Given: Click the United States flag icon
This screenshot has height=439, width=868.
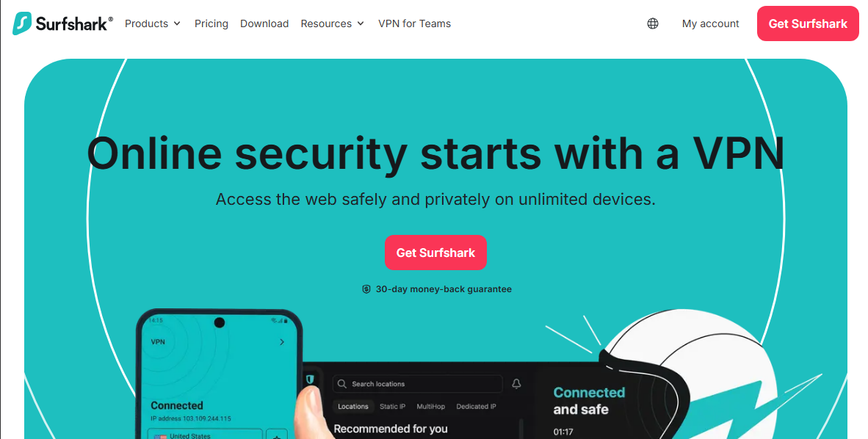Looking at the screenshot, I should pyautogui.click(x=160, y=436).
